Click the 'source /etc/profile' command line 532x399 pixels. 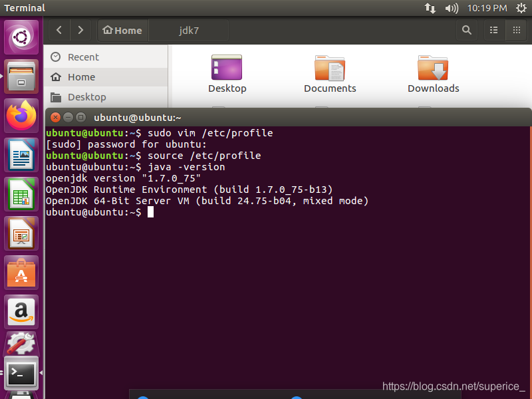click(x=204, y=156)
